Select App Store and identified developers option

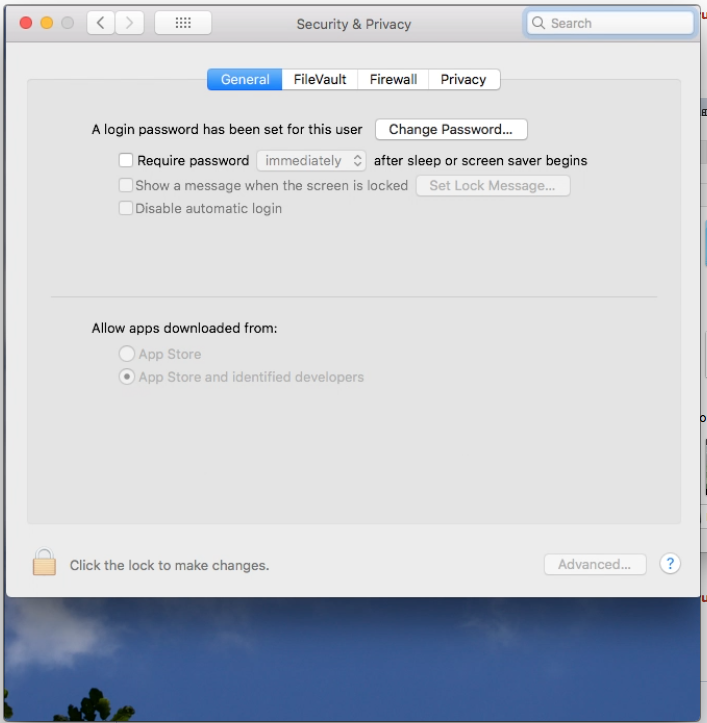click(127, 377)
